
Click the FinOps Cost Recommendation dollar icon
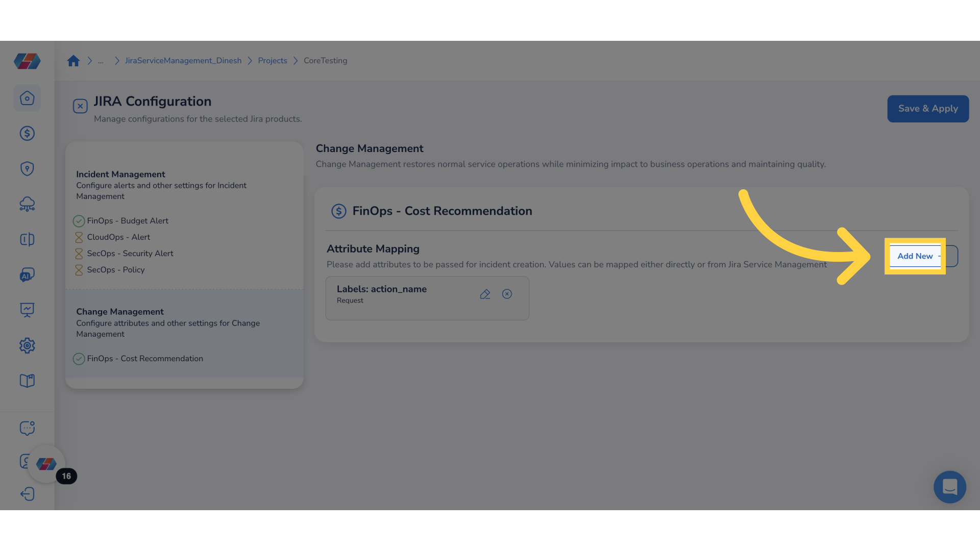tap(338, 211)
